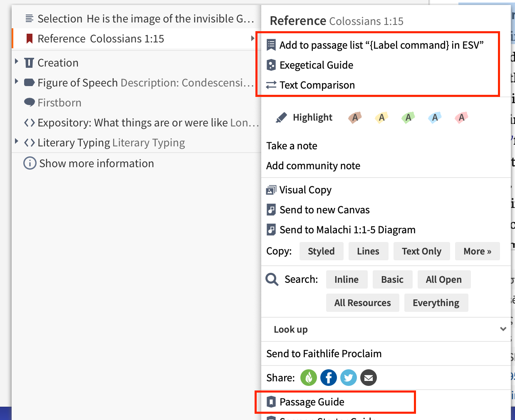Share to Facebook icon
515x420 pixels.
coord(329,378)
